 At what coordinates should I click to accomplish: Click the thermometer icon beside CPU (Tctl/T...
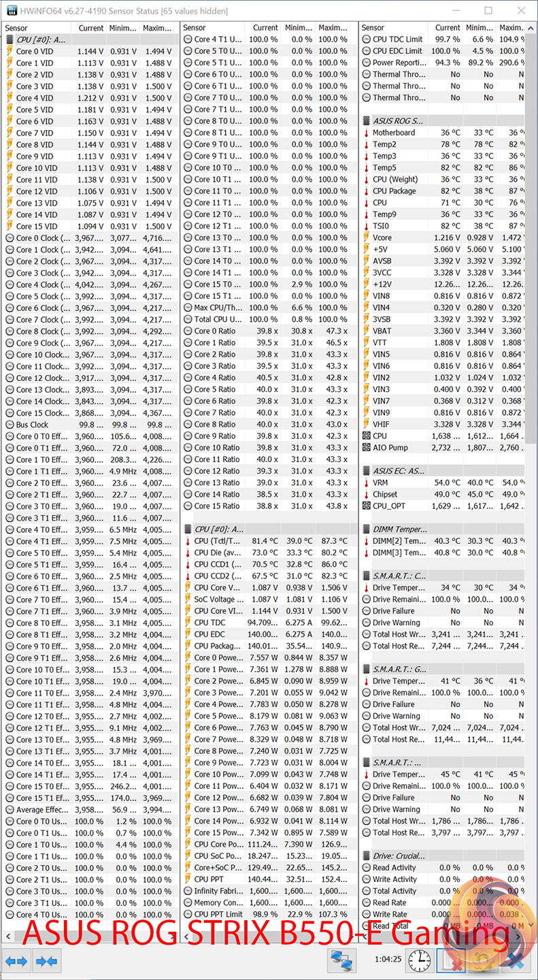click(x=188, y=541)
